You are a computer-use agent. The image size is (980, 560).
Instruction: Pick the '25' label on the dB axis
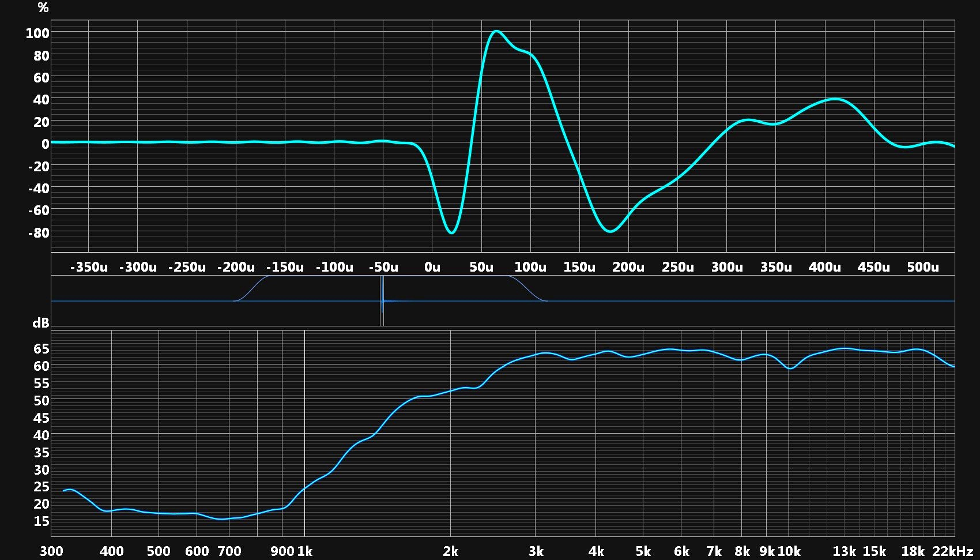tap(42, 487)
